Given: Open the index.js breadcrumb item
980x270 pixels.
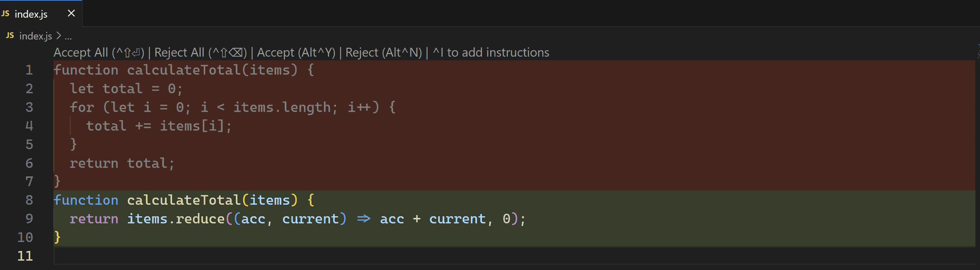Looking at the screenshot, I should coord(35,36).
